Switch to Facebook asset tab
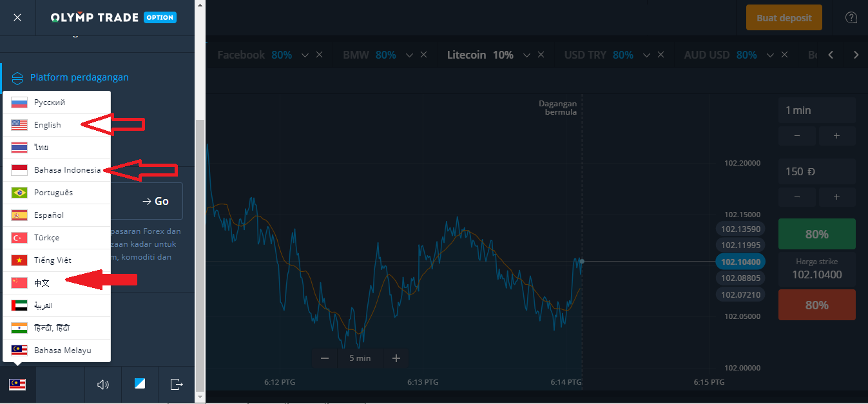Viewport: 868px width, 404px height. [x=254, y=55]
